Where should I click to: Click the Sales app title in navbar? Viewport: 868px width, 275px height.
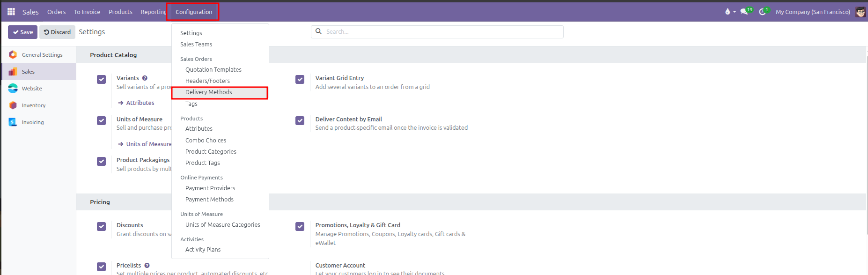30,12
